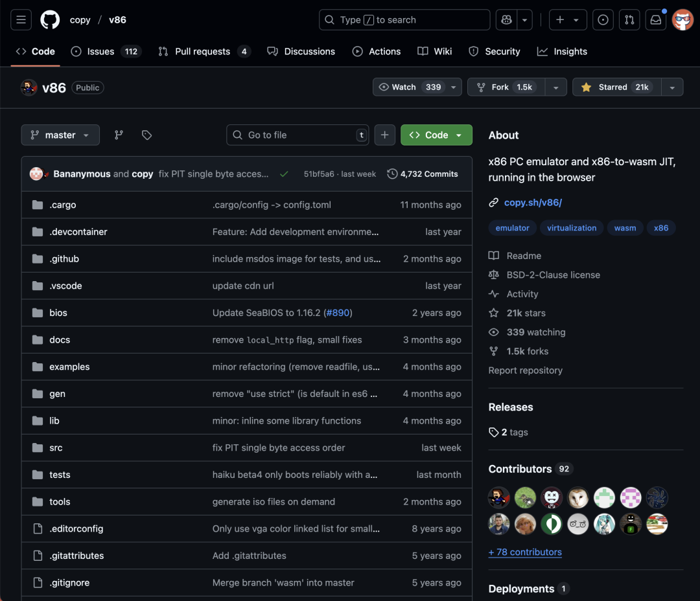Open the hamburger navigation menu
This screenshot has width=700, height=601.
pyautogui.click(x=21, y=19)
